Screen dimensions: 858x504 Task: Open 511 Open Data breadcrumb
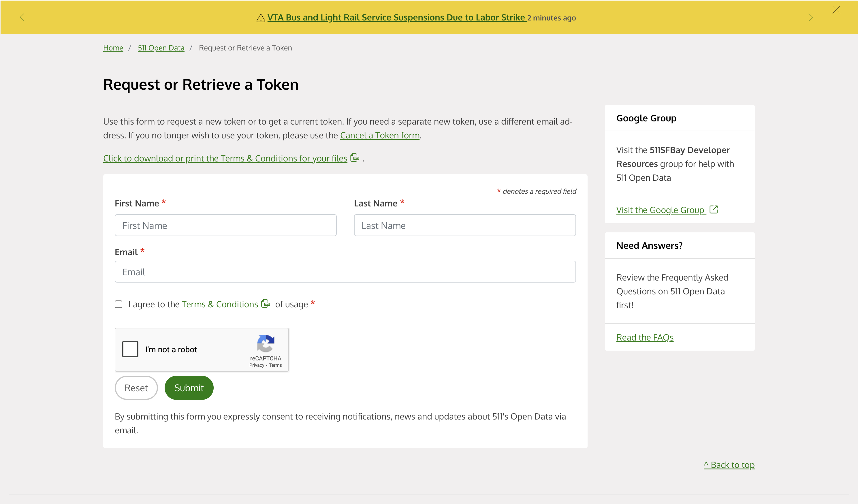pyautogui.click(x=161, y=48)
